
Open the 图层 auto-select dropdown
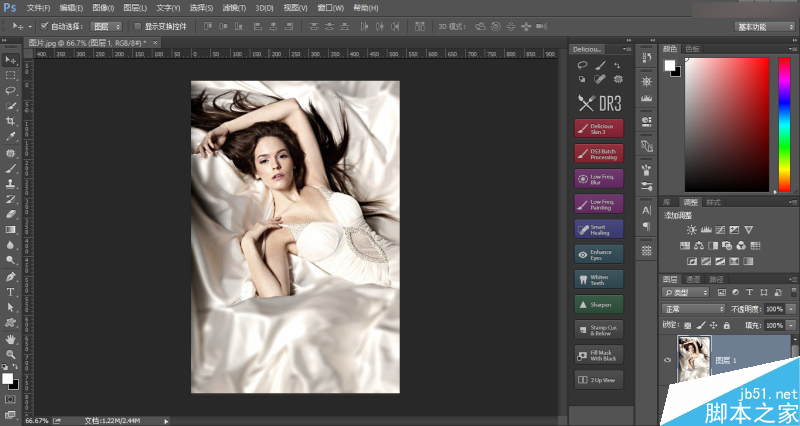[x=106, y=27]
